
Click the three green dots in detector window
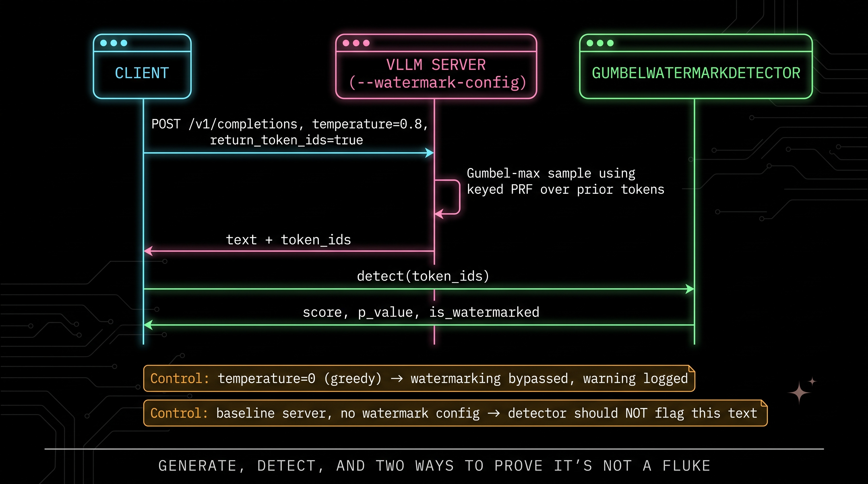coord(600,43)
